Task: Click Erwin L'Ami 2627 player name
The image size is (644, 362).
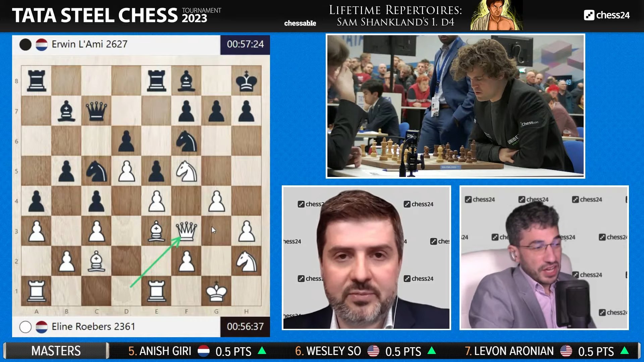Action: pos(90,44)
